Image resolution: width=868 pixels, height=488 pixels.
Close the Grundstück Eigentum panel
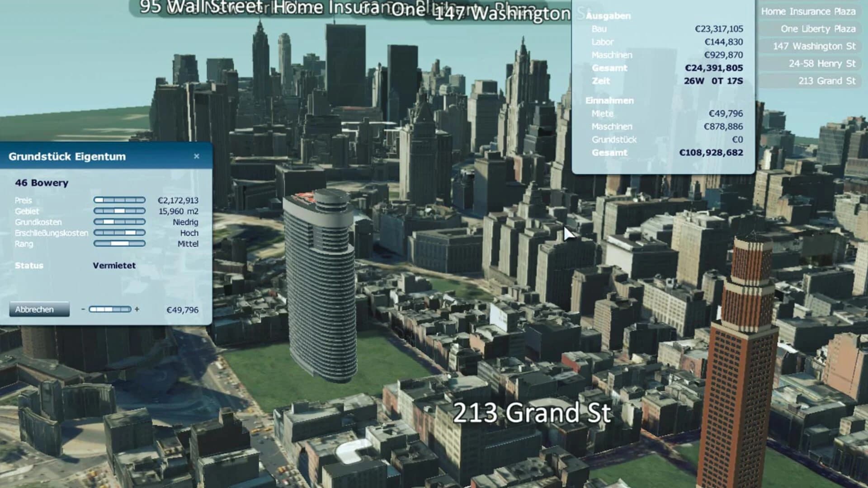pyautogui.click(x=197, y=156)
